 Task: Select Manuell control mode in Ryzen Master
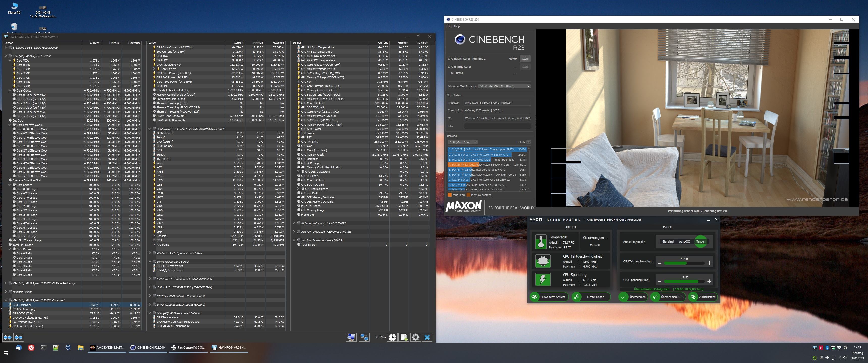700,241
